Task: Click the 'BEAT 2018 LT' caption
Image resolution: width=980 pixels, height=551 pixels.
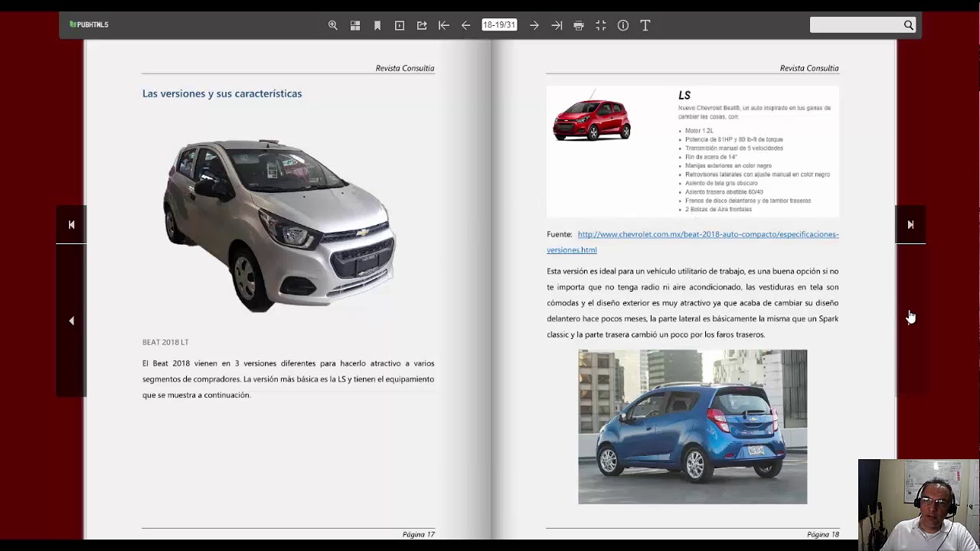Action: point(165,342)
